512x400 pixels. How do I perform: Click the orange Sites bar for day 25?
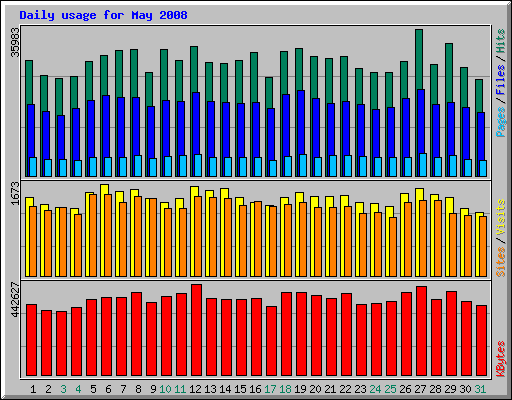click(393, 247)
